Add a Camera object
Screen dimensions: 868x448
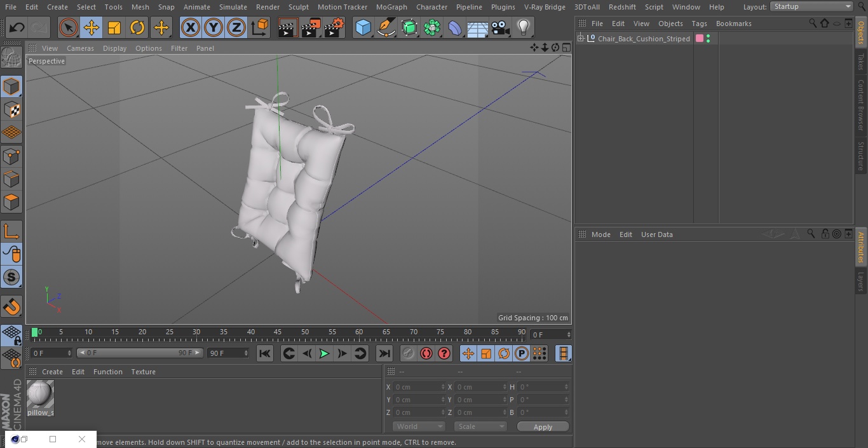pos(501,27)
